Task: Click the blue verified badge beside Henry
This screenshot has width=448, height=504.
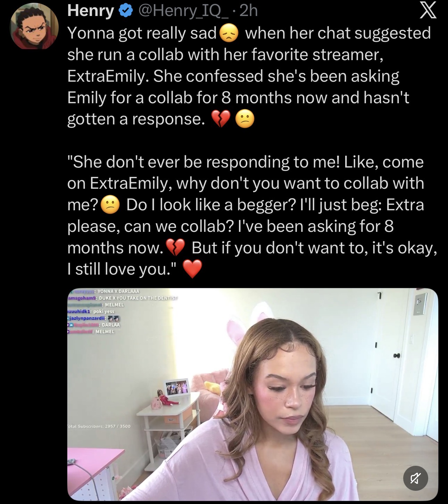Action: coord(125,11)
